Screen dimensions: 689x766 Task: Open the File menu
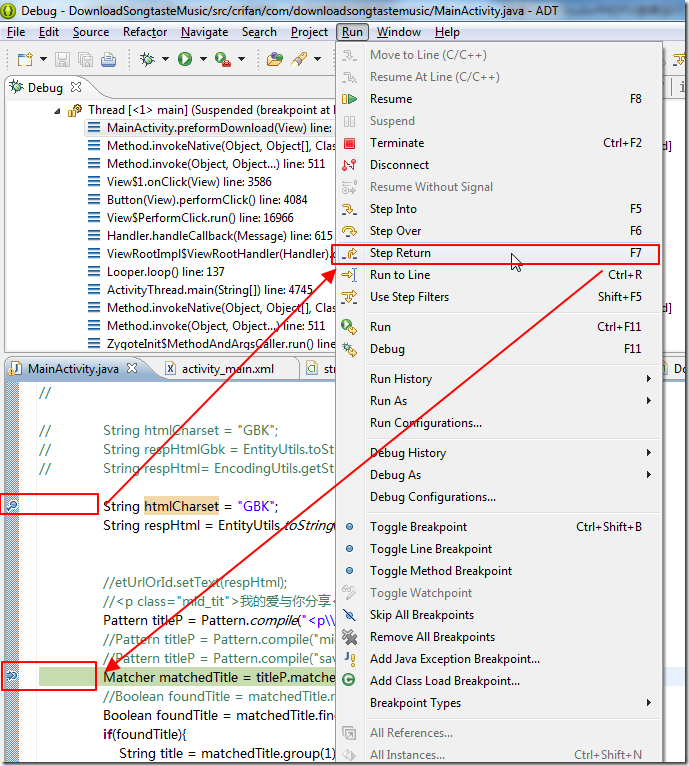point(16,32)
